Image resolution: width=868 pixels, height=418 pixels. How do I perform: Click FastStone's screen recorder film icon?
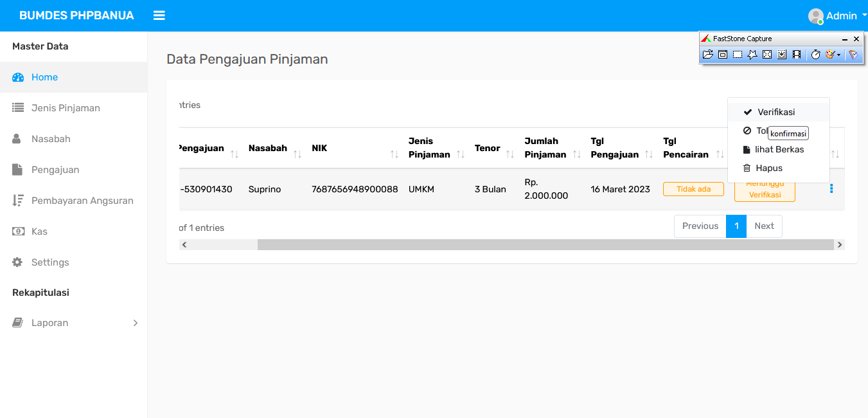797,55
